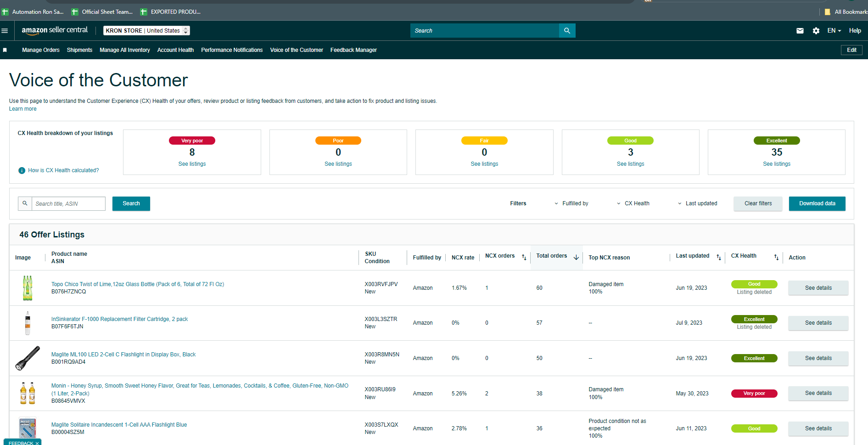Open Maglite ML100 flashlight thumbnail
The width and height of the screenshot is (868, 445).
[28, 358]
